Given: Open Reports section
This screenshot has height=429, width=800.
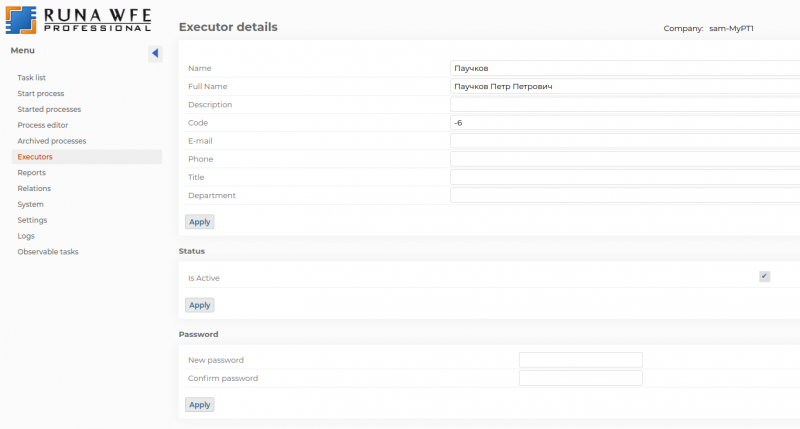Looking at the screenshot, I should click(x=32, y=172).
